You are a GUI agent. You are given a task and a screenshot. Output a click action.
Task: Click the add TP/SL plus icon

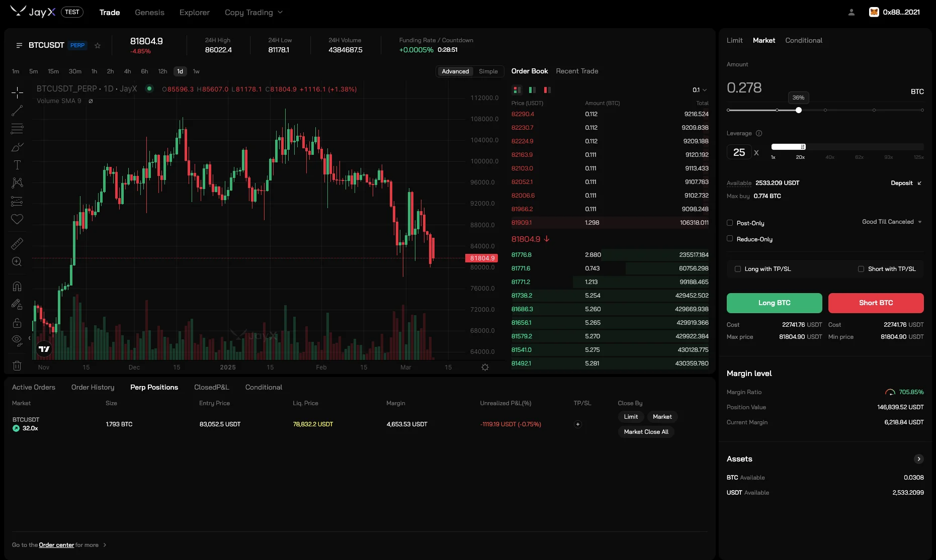578,424
